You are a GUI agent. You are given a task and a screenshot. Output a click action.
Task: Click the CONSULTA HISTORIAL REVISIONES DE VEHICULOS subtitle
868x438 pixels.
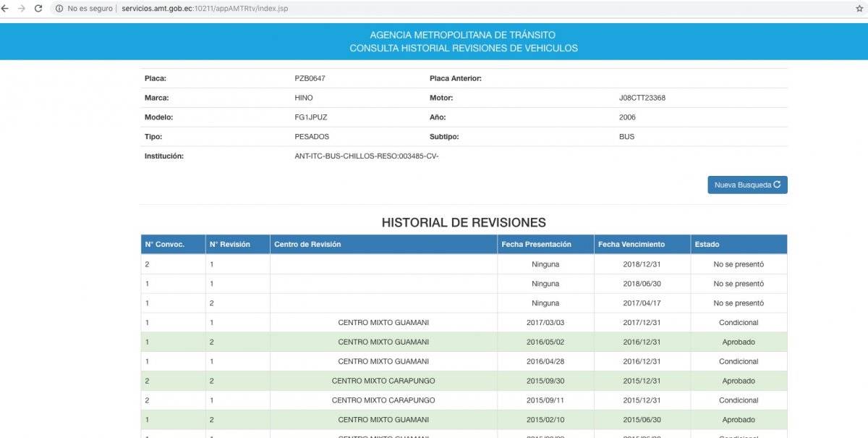point(464,49)
